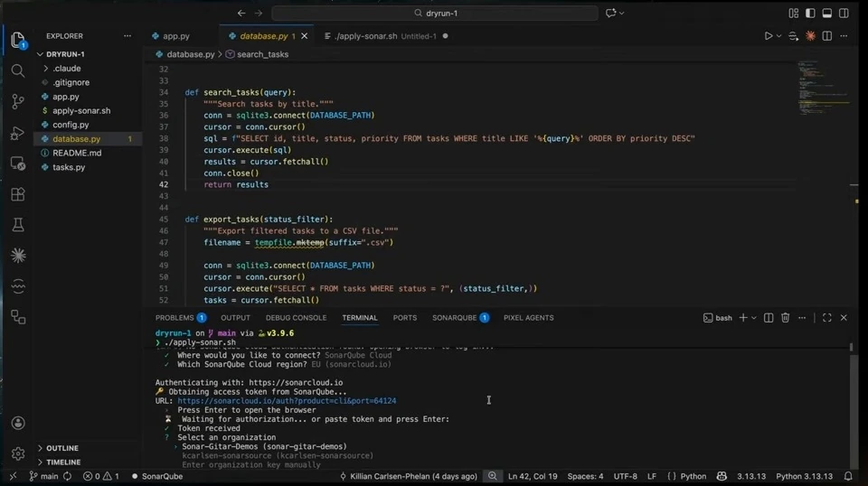Change the LF end of line sequence
Viewport: 868px width, 486px height.
652,476
